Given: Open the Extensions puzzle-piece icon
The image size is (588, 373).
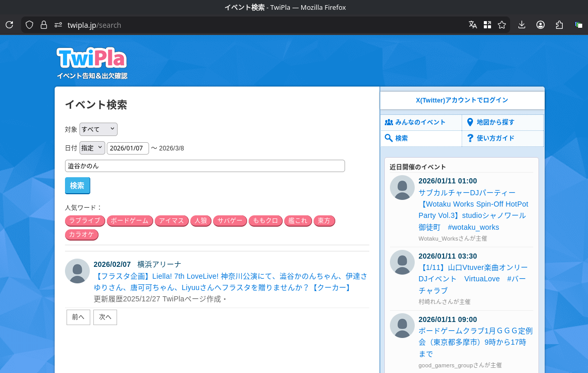Looking at the screenshot, I should (x=559, y=24).
